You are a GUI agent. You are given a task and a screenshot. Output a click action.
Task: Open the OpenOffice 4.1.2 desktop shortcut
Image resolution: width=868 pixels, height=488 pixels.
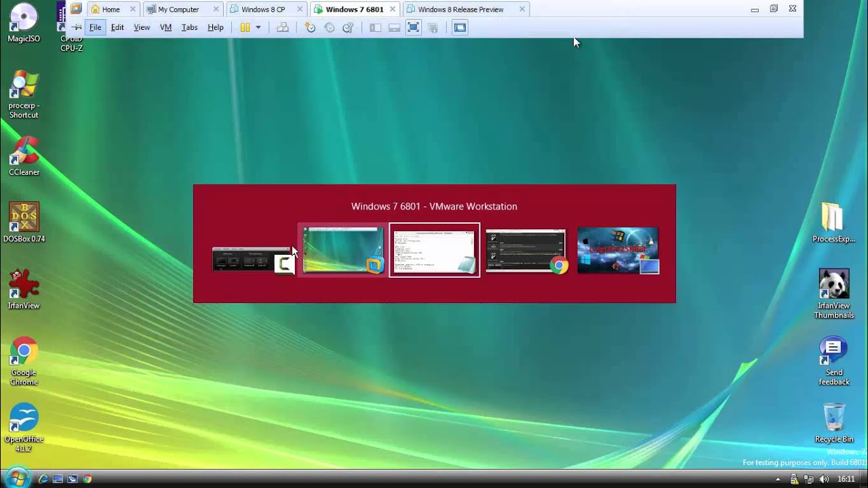click(24, 428)
